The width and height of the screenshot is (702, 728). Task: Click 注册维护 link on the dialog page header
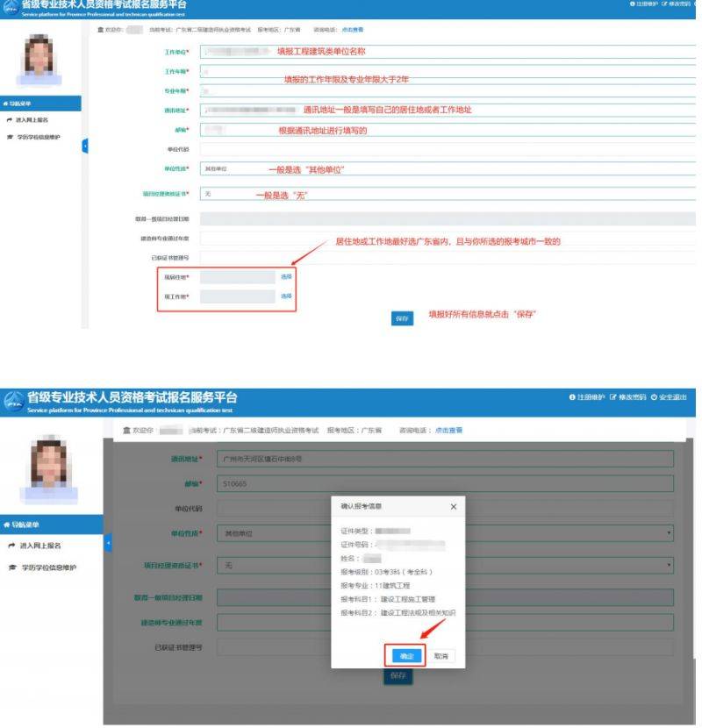591,397
